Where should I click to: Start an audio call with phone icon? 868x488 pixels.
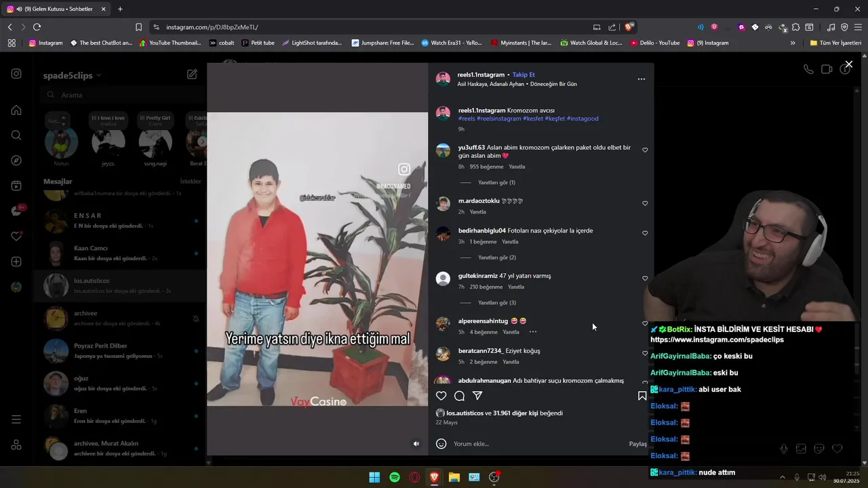(x=808, y=69)
